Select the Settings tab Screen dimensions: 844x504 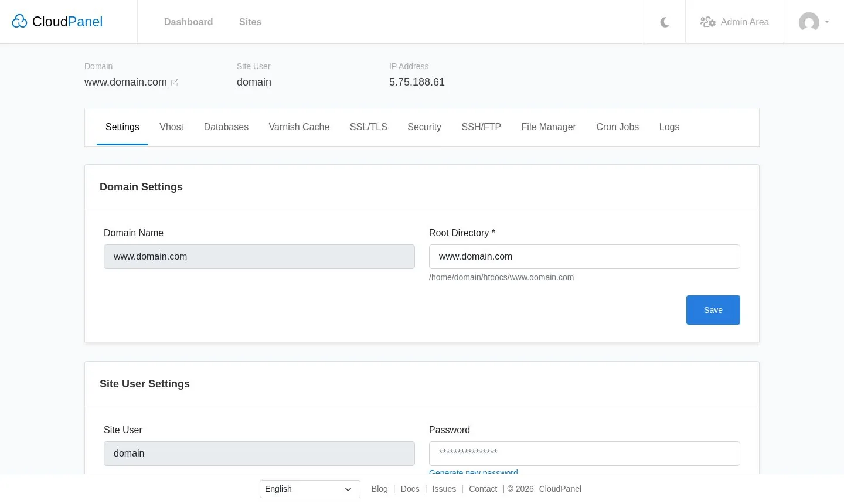(x=122, y=127)
